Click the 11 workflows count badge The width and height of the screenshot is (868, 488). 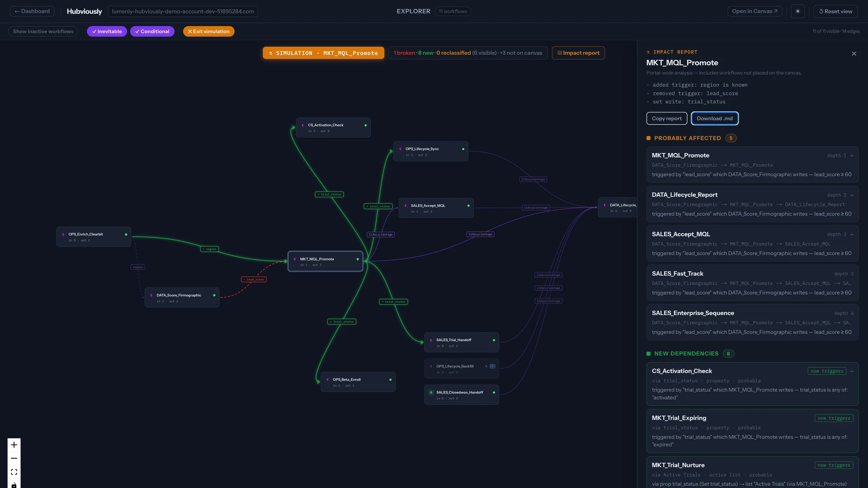click(x=453, y=11)
